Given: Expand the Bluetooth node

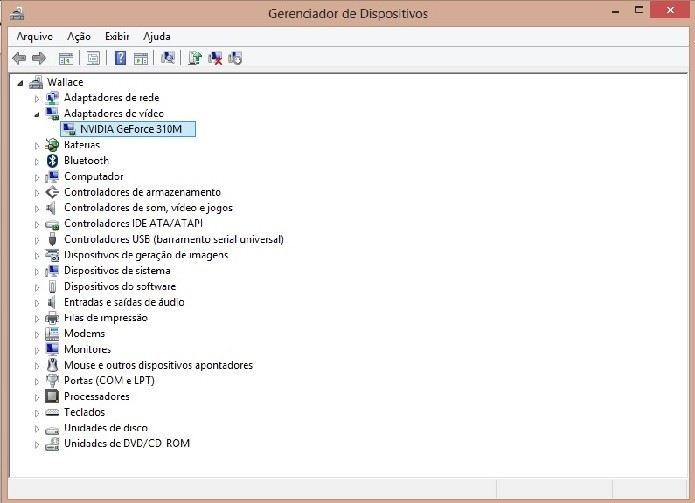Looking at the screenshot, I should 37,161.
